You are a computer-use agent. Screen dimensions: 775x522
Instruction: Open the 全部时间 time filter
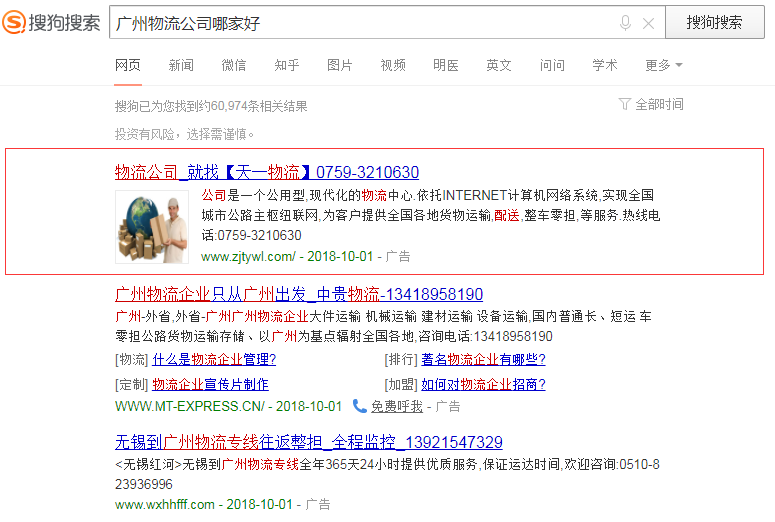point(651,104)
